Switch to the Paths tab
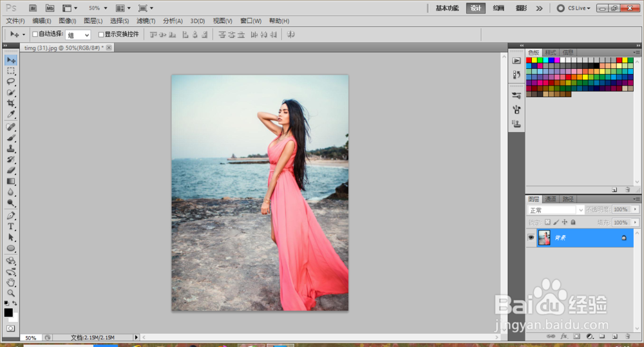 click(x=568, y=199)
